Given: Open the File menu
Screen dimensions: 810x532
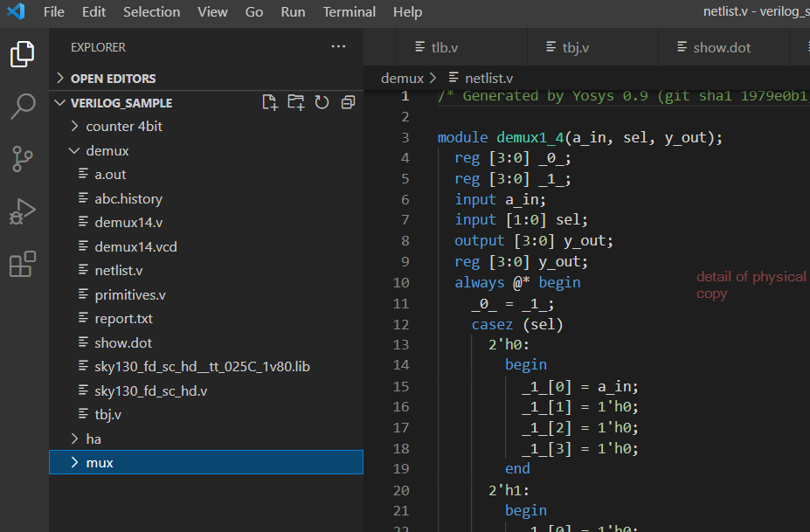Looking at the screenshot, I should pos(54,12).
